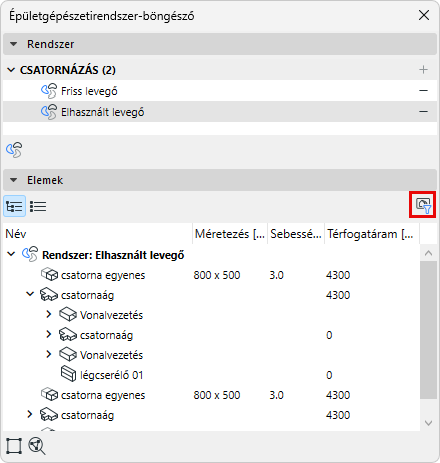
Task: Sort by the Sebesség column header
Action: (x=296, y=234)
